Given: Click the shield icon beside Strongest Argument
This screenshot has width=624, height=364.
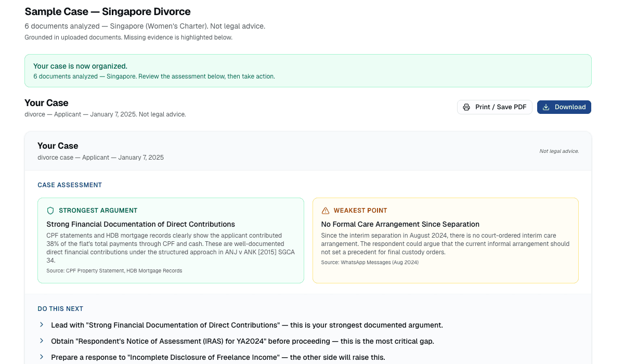Looking at the screenshot, I should (x=50, y=211).
